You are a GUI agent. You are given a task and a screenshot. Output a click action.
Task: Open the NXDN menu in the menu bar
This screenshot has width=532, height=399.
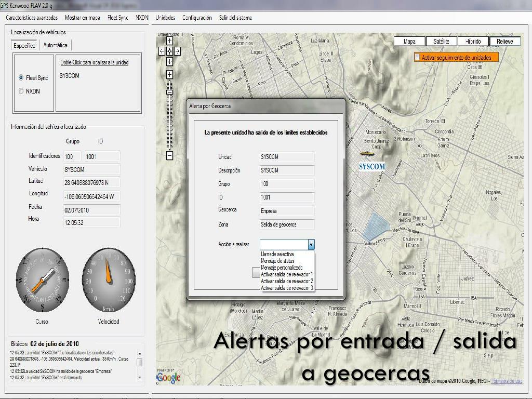[142, 18]
